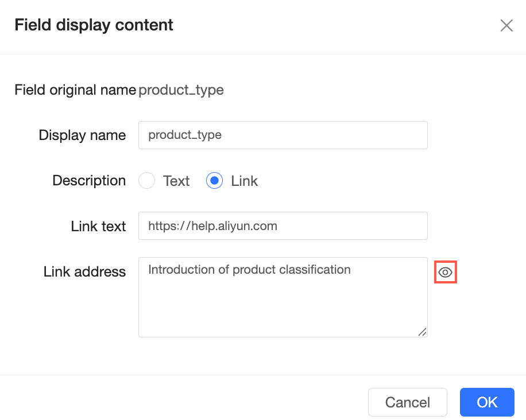
Task: Select the Text description radio button
Action: pos(146,181)
